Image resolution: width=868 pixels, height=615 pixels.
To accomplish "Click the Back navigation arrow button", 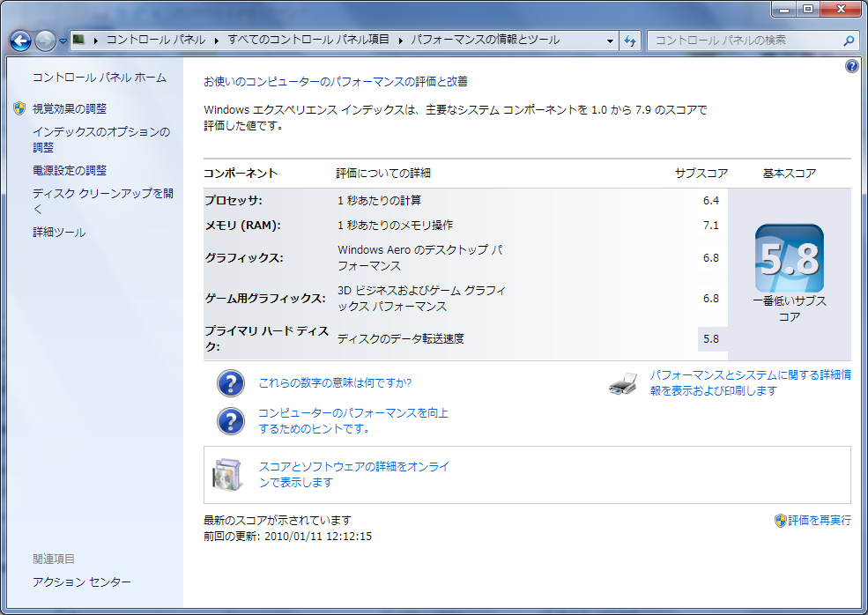I will (x=20, y=41).
